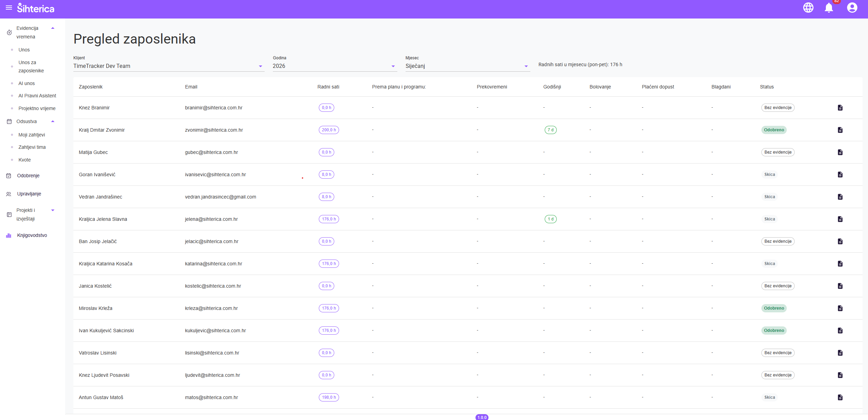Open Knez Branimir's report document icon
Viewport: 868px width, 420px height.
click(840, 108)
